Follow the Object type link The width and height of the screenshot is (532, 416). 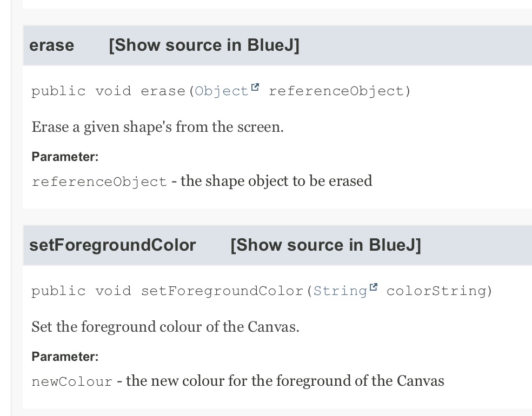221,91
